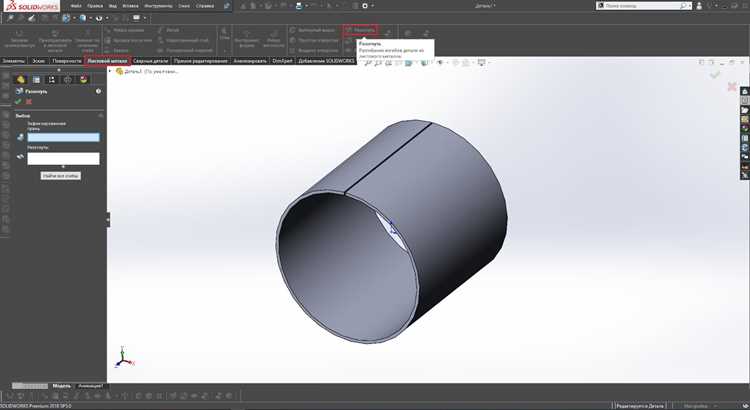Open the ConfigurationManager tab icon
Viewport: 750px width, 410px height.
(x=52, y=79)
